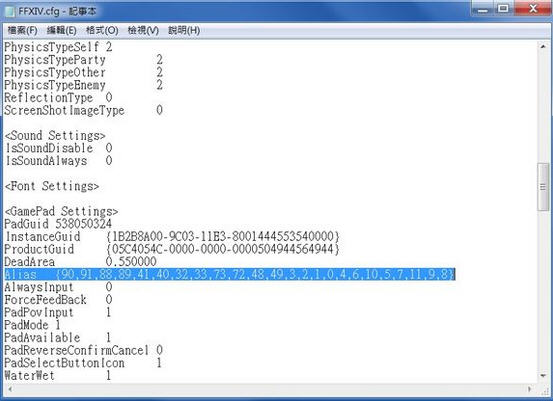
Task: Click the horizontal scrollbar right arrow
Action: [x=530, y=389]
